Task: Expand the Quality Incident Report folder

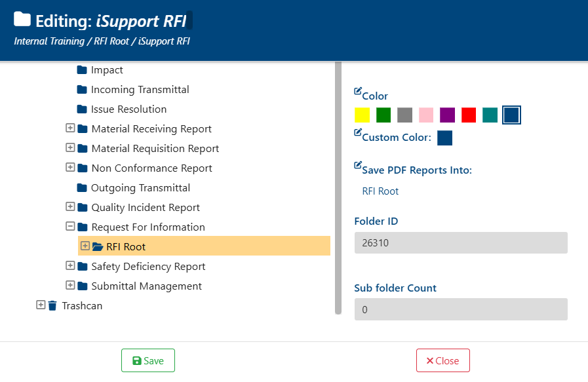Action: tap(70, 206)
